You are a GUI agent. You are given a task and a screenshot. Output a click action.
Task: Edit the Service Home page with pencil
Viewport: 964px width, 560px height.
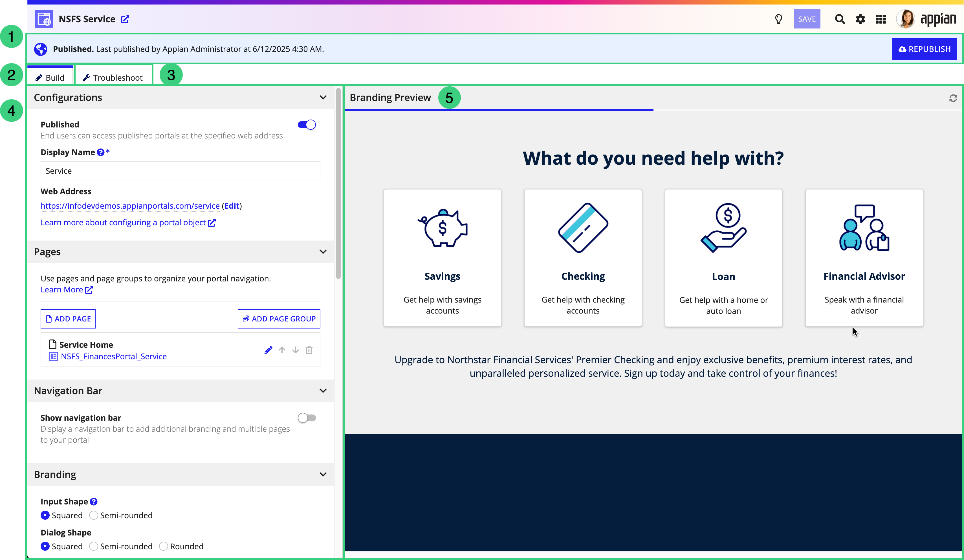[268, 350]
